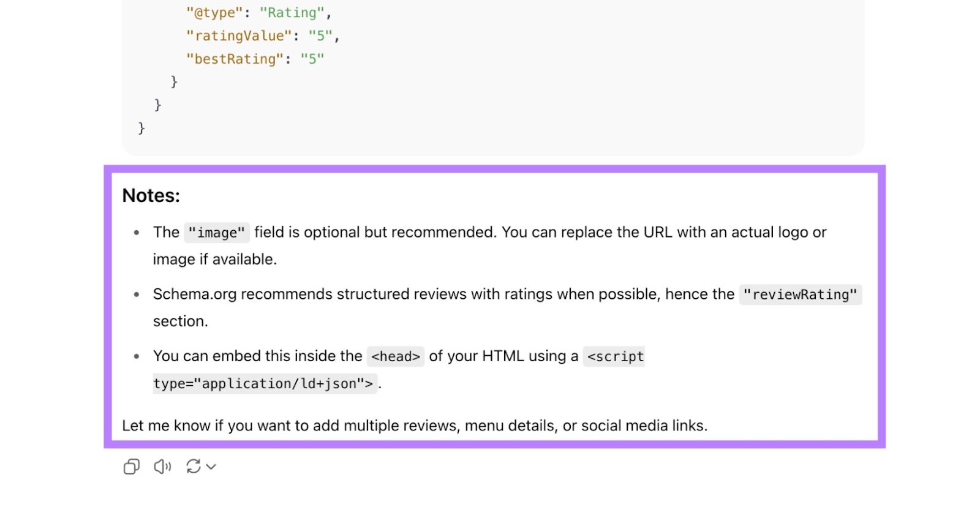Click the Notes: heading

coord(151,196)
